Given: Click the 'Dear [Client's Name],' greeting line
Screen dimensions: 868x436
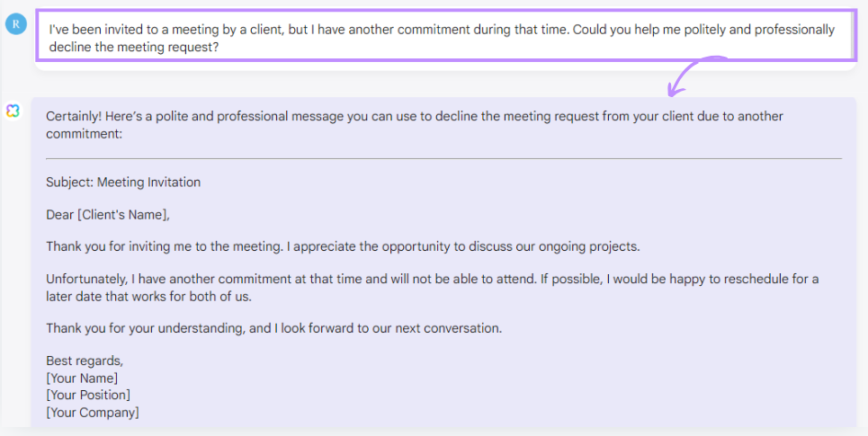Looking at the screenshot, I should click(108, 215).
